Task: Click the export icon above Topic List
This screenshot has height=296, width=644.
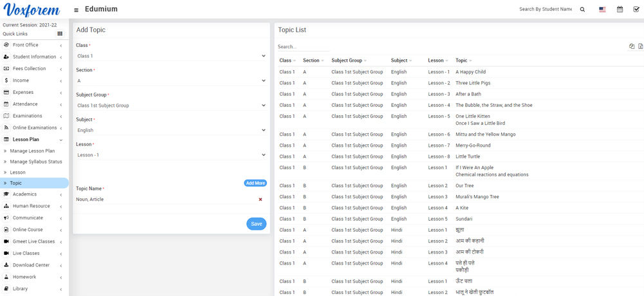Action: 640,46
